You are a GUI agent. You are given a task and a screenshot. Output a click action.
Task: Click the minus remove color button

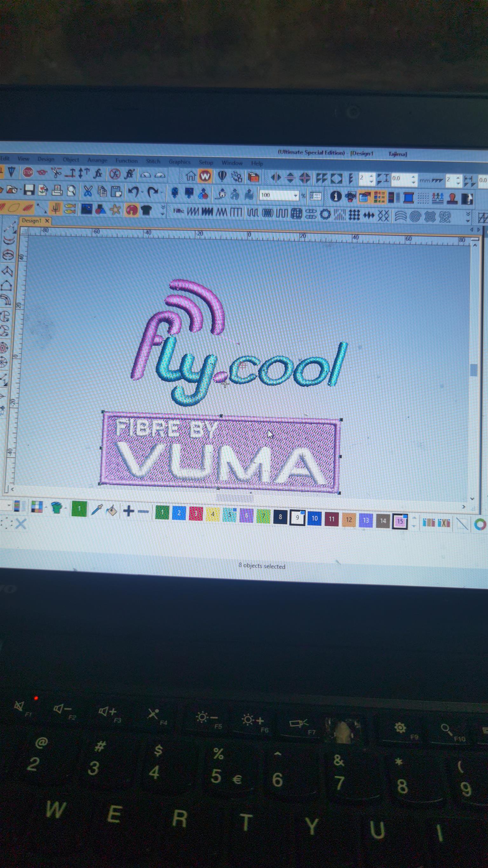tap(143, 512)
